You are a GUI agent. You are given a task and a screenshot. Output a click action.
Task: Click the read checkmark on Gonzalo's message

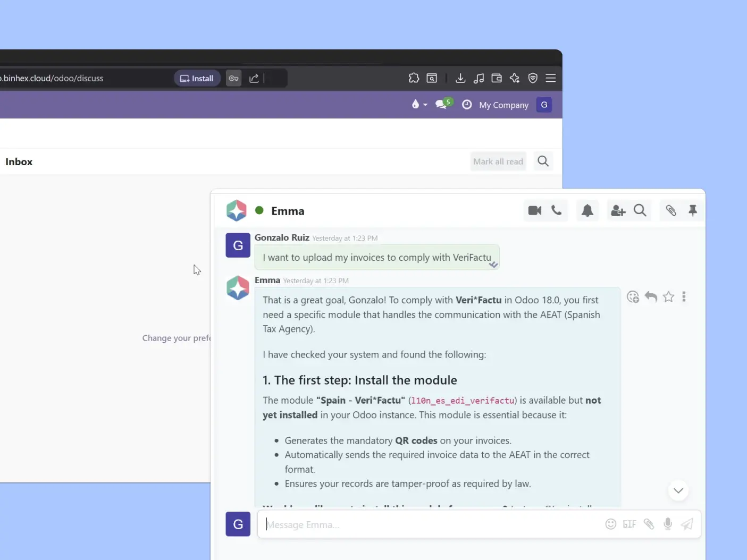[x=493, y=264]
